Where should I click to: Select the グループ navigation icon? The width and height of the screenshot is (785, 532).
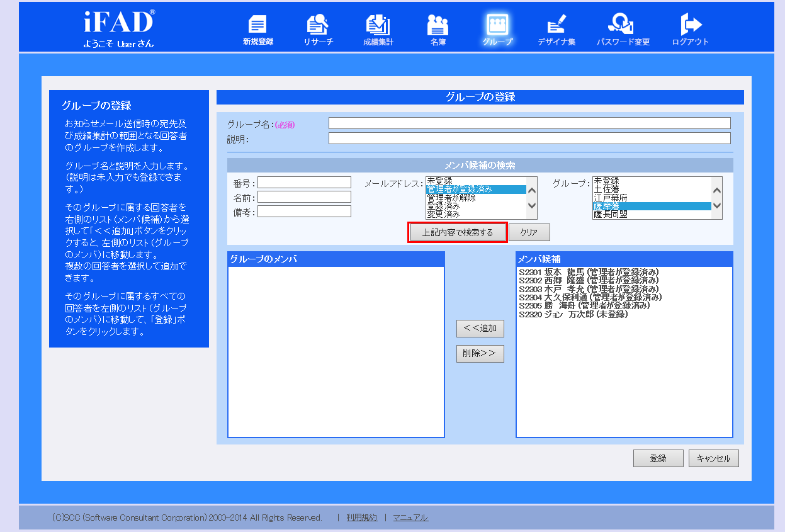point(497,30)
